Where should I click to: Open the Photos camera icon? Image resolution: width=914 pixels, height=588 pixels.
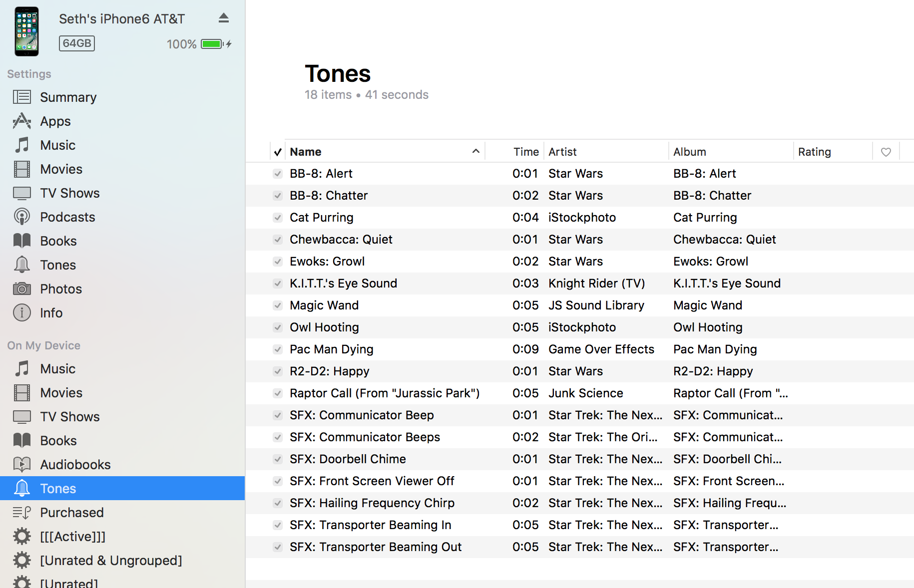tap(22, 289)
